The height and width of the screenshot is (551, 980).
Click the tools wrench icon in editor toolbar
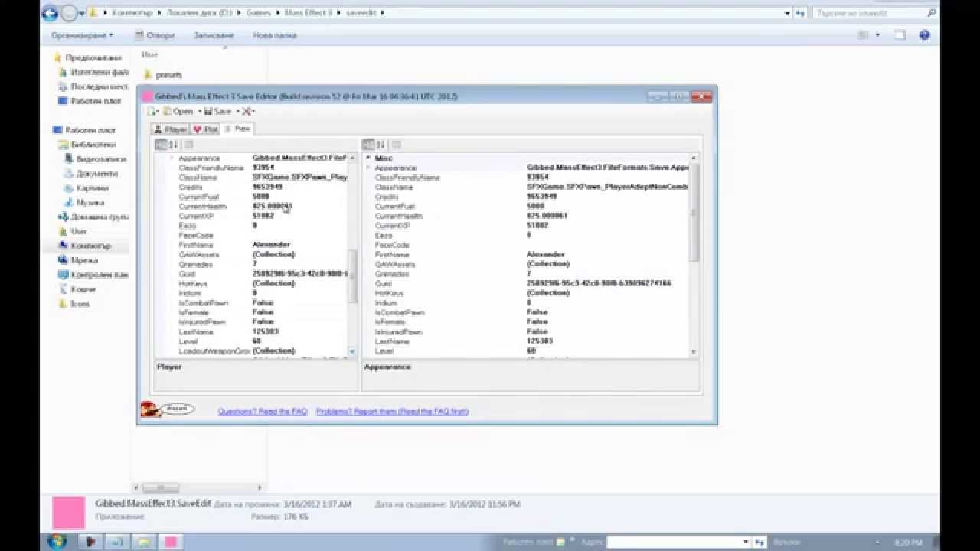click(x=247, y=112)
